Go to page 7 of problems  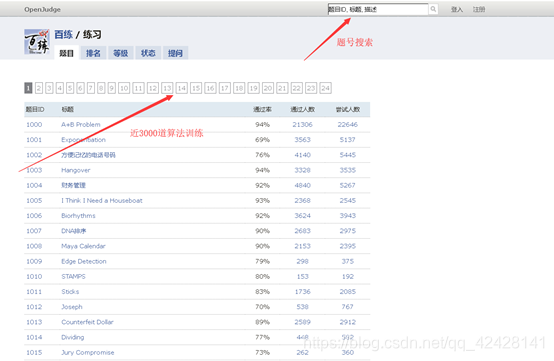[91, 88]
